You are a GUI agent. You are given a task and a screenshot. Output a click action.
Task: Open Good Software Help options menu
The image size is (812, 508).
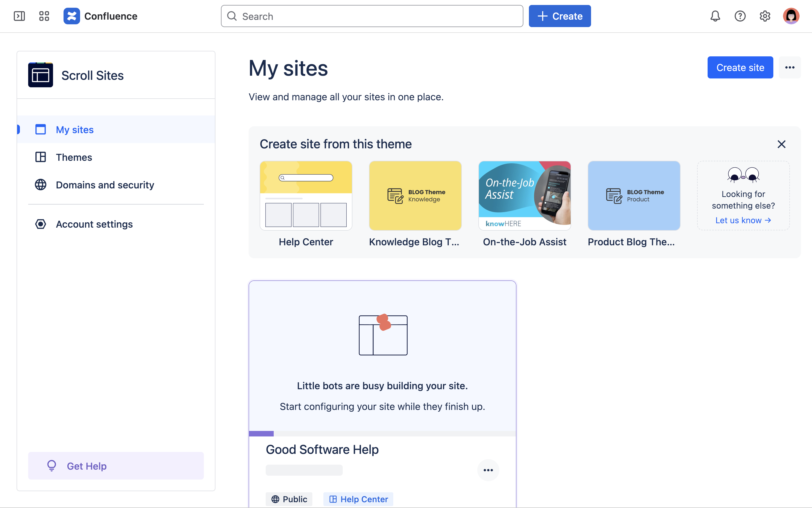488,470
